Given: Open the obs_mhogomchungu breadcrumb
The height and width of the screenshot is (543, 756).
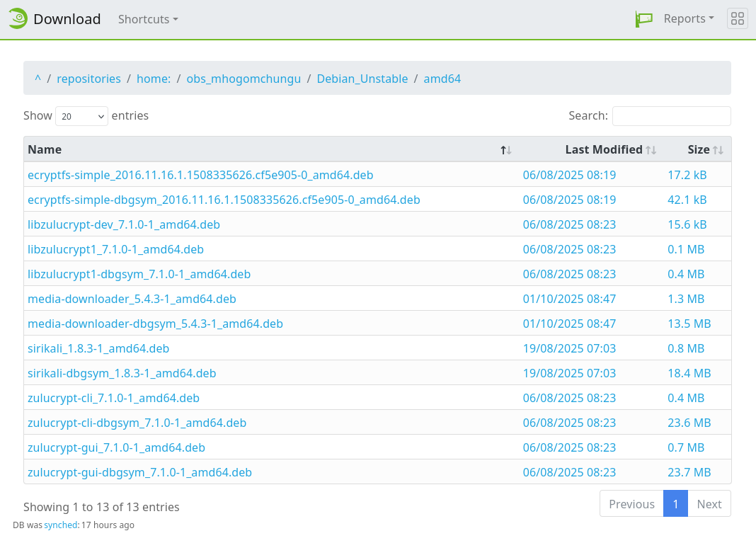Looking at the screenshot, I should pyautogui.click(x=244, y=79).
